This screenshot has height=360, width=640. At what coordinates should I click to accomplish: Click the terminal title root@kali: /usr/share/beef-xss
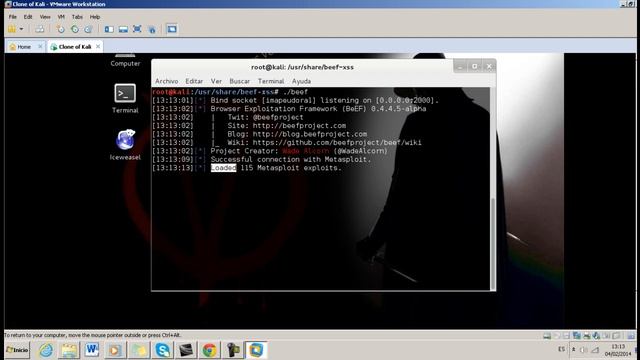click(x=302, y=67)
